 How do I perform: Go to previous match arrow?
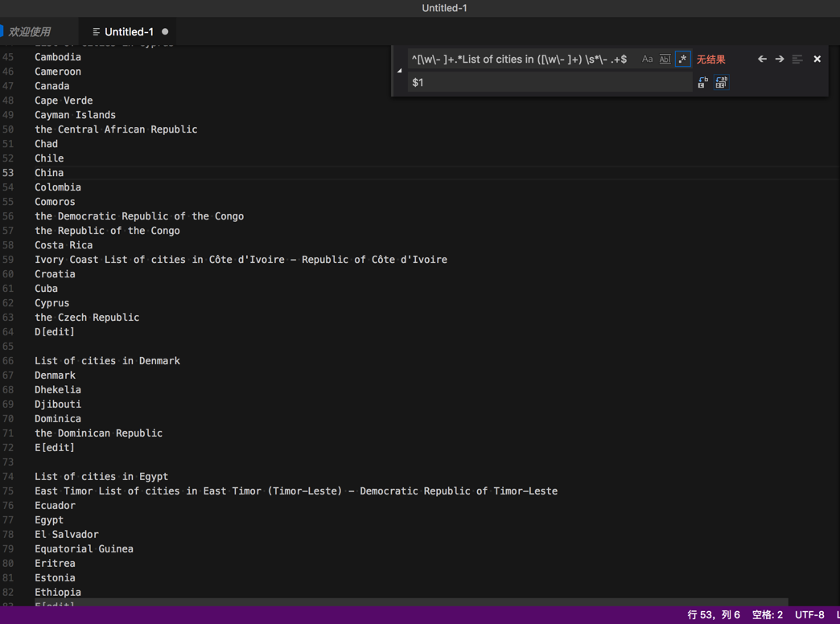(x=762, y=59)
